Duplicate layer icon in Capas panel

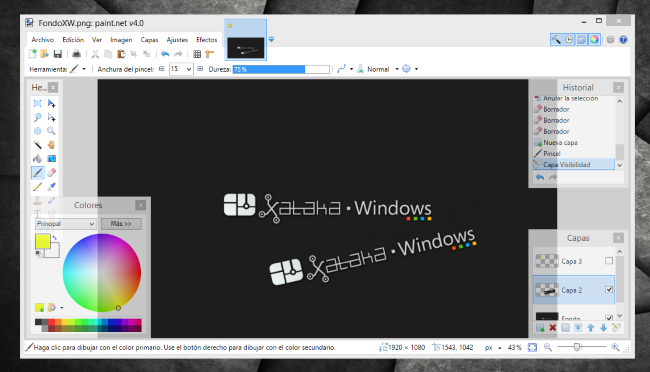(565, 328)
